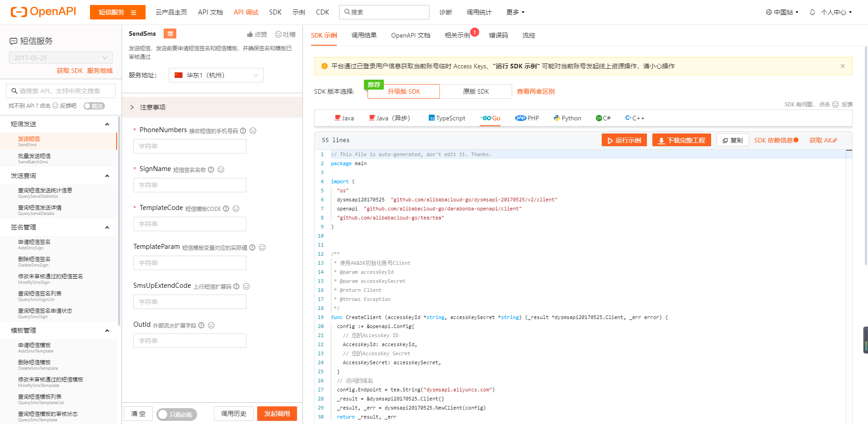Toggle the 只看必填 switch
The width and height of the screenshot is (868, 424).
click(177, 414)
